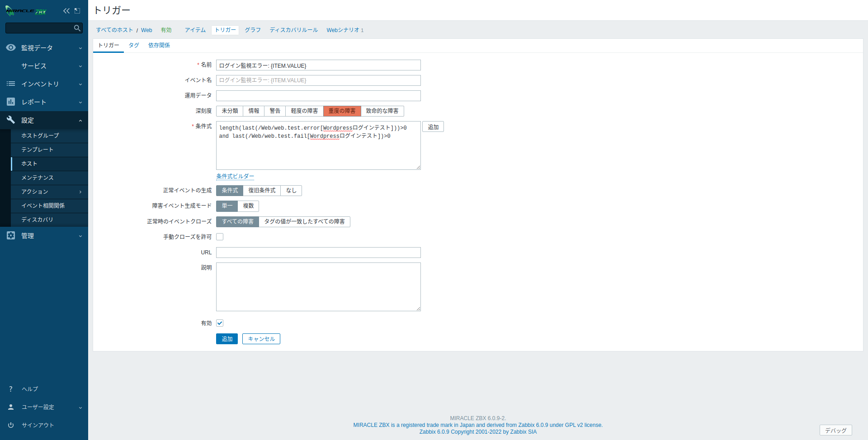868x440 pixels.
Task: Open レポート via the chart icon
Action: pos(11,102)
